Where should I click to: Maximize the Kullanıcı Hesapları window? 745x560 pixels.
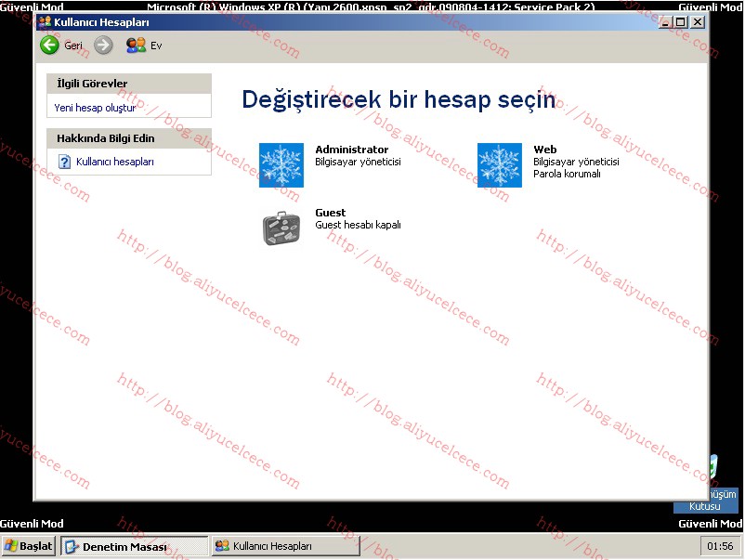(681, 22)
